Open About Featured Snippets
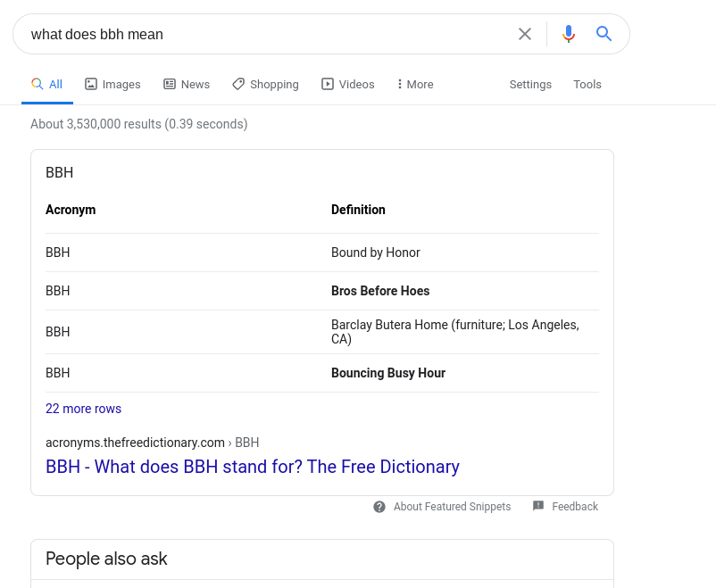The image size is (716, 588). 452,507
